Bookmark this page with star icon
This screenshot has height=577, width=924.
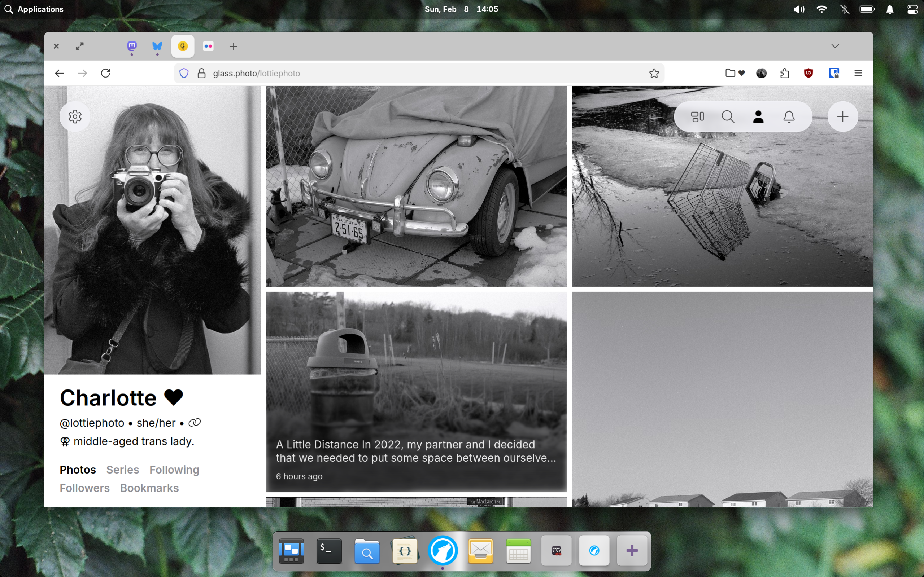point(654,73)
